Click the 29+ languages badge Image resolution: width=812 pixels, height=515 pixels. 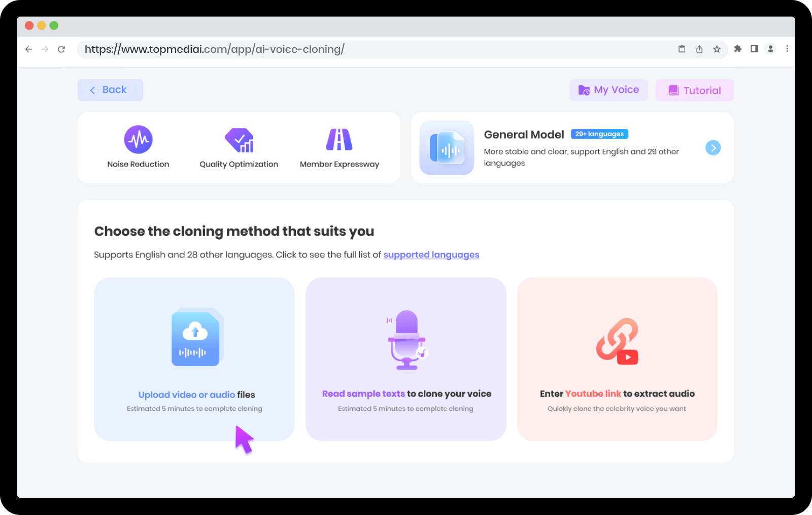[x=599, y=134]
